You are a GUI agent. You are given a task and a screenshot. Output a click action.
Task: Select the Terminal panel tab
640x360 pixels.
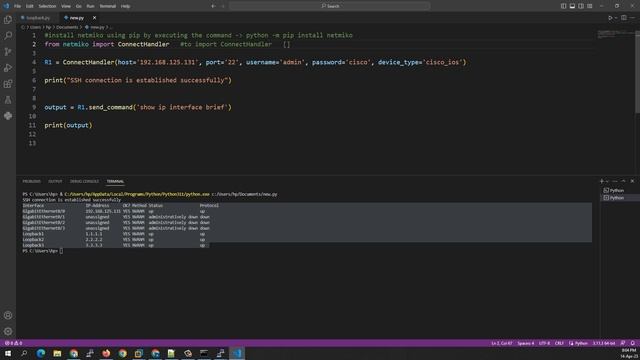coord(116,181)
